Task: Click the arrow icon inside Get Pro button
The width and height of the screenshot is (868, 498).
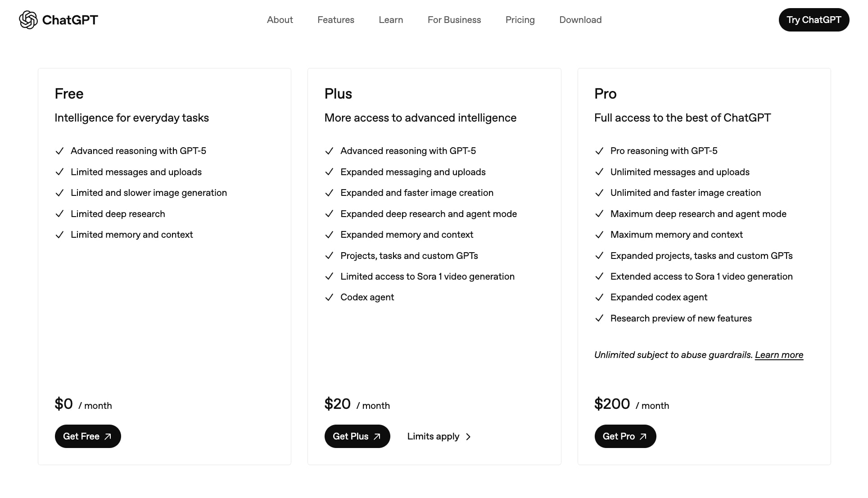Action: click(644, 436)
